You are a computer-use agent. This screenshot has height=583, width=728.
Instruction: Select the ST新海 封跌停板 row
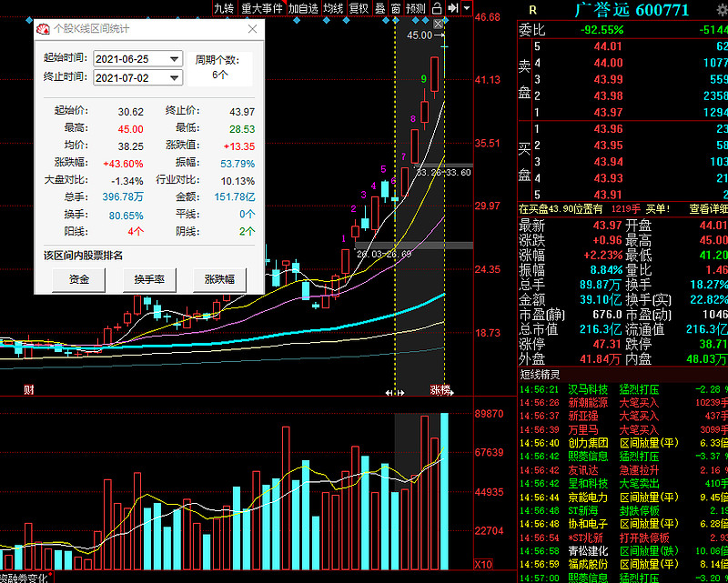623,510
